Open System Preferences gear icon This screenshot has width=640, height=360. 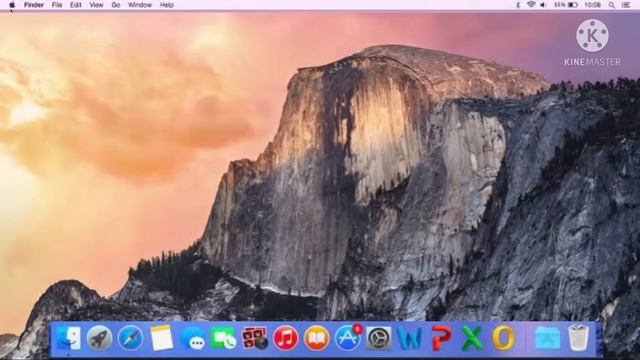(x=378, y=338)
